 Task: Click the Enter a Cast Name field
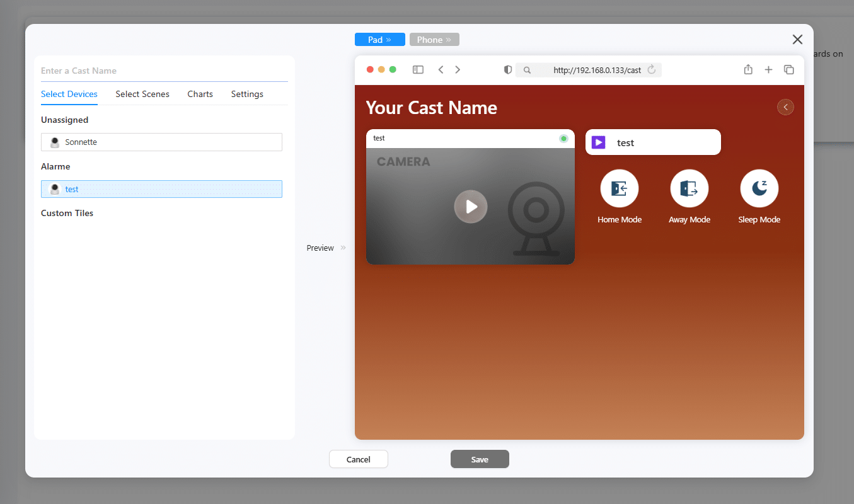click(x=164, y=71)
